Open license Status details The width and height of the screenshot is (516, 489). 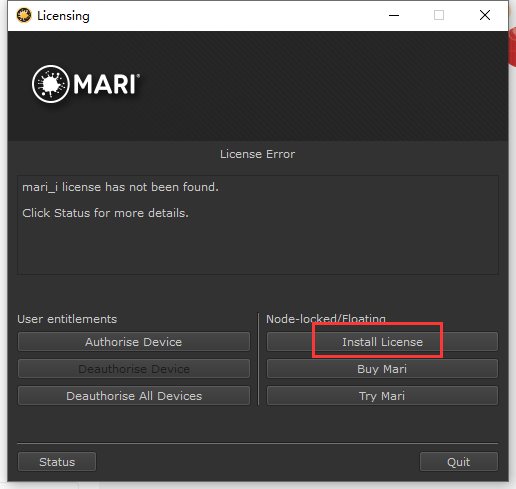(x=57, y=462)
